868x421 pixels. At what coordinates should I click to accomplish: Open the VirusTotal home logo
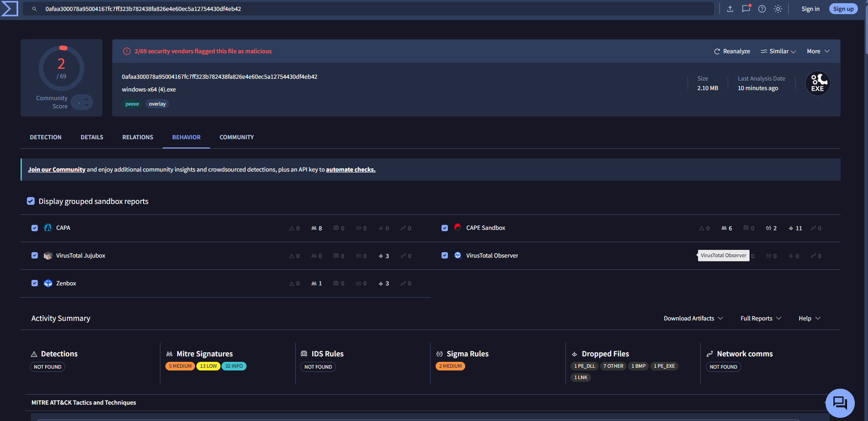(x=10, y=9)
